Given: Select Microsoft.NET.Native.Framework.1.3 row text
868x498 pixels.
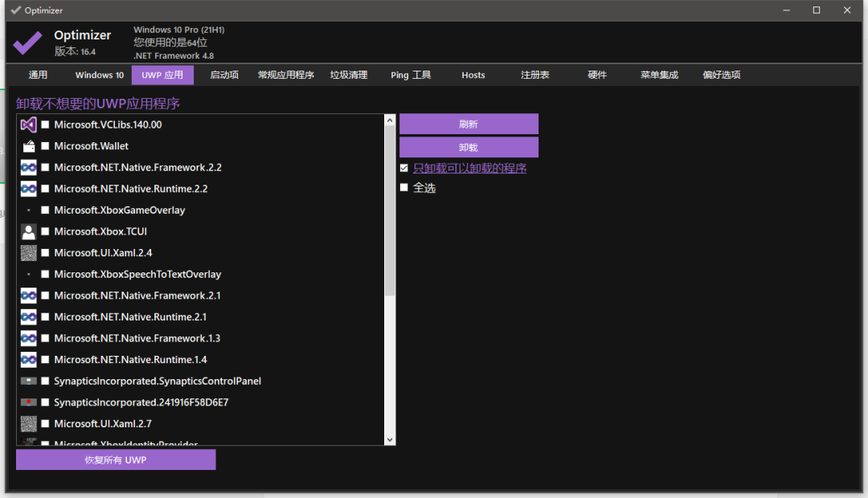Looking at the screenshot, I should click(137, 338).
